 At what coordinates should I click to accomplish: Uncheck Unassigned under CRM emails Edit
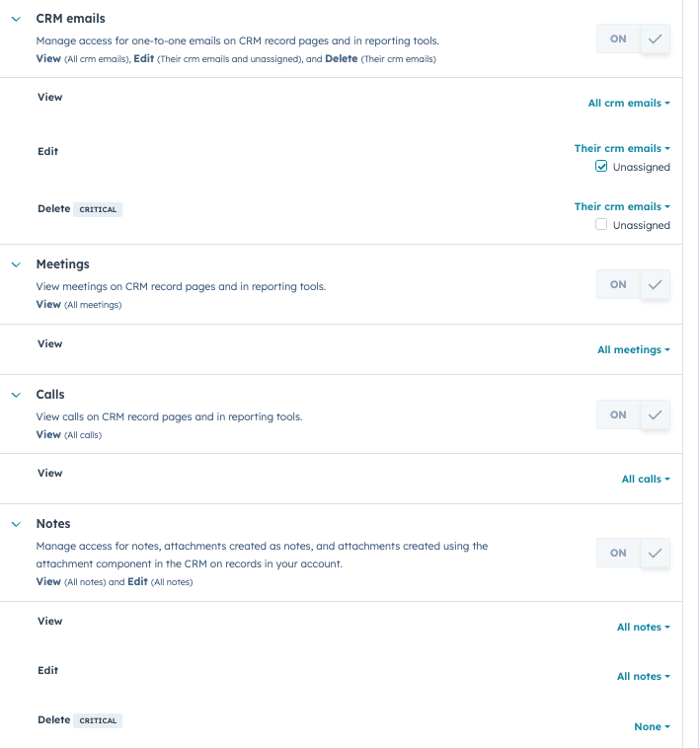601,166
